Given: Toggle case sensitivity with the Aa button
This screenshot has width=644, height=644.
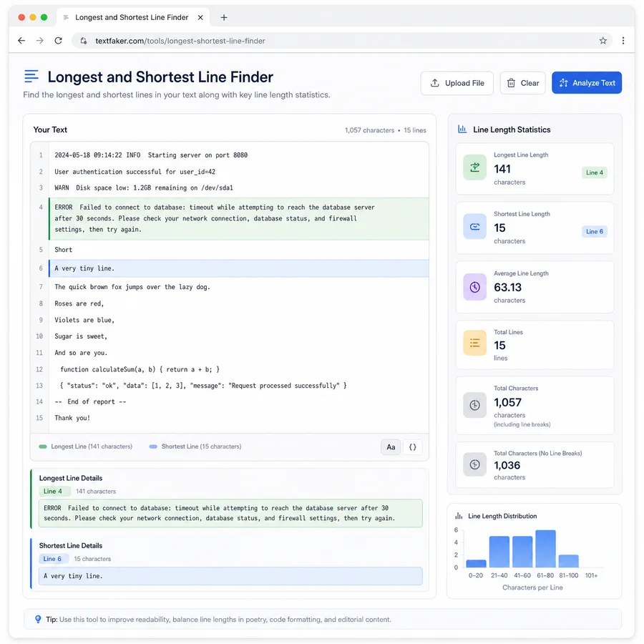Looking at the screenshot, I should (391, 447).
